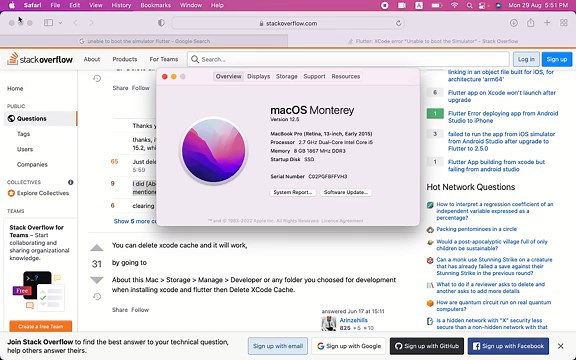Switch to Storage tab in About This Mac
Viewport: 576px width, 360px height.
[x=287, y=76]
